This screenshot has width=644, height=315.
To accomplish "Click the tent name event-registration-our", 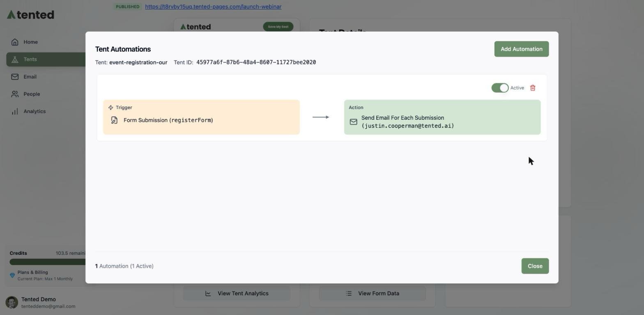I will tap(138, 62).
